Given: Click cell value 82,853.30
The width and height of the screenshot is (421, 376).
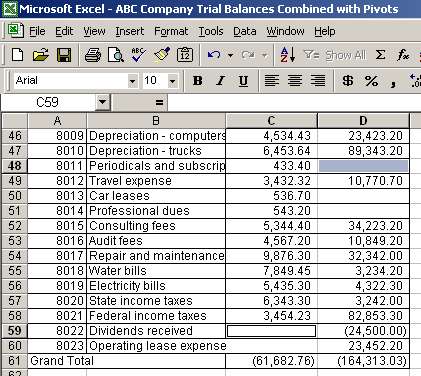Looking at the screenshot, I should click(x=363, y=316).
